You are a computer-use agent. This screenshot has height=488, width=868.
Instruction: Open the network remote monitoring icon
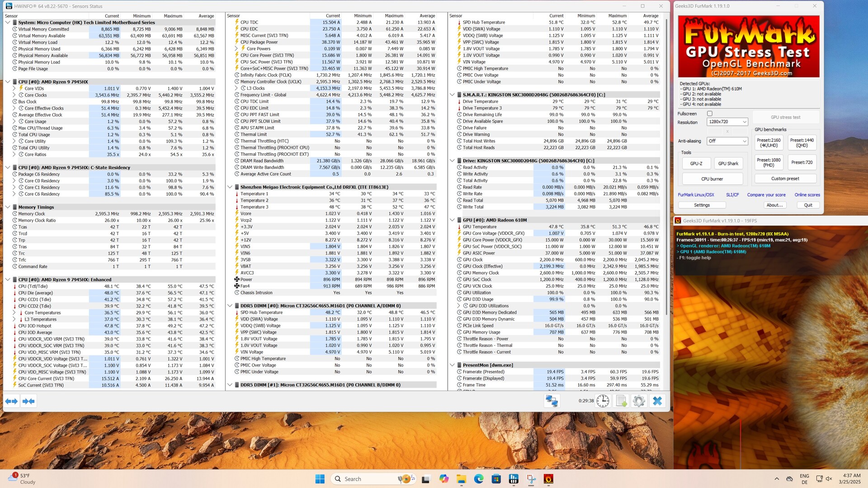click(x=552, y=401)
